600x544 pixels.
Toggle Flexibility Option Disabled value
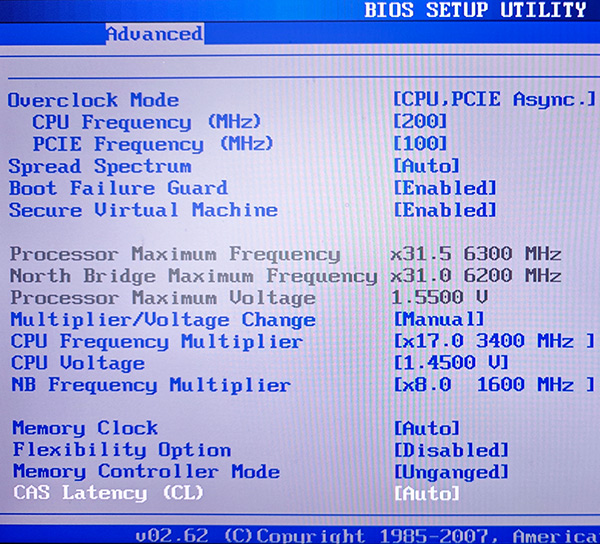(x=451, y=450)
